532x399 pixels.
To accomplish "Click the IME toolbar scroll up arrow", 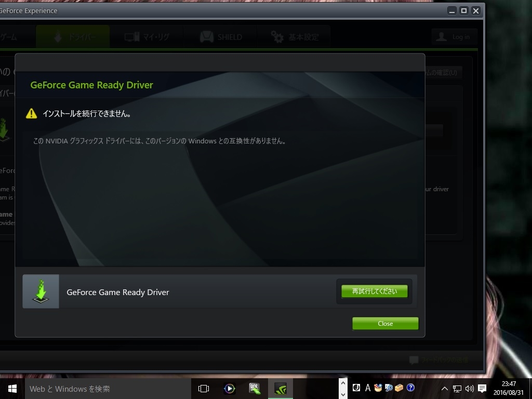I will click(343, 383).
